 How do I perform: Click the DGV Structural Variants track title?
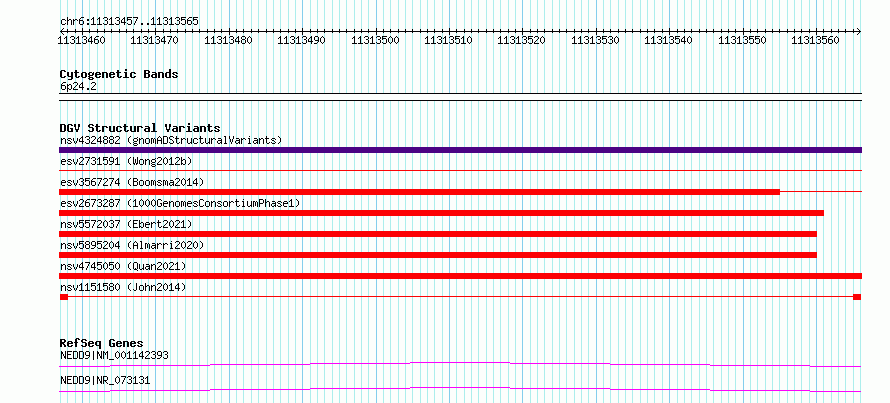(x=140, y=128)
